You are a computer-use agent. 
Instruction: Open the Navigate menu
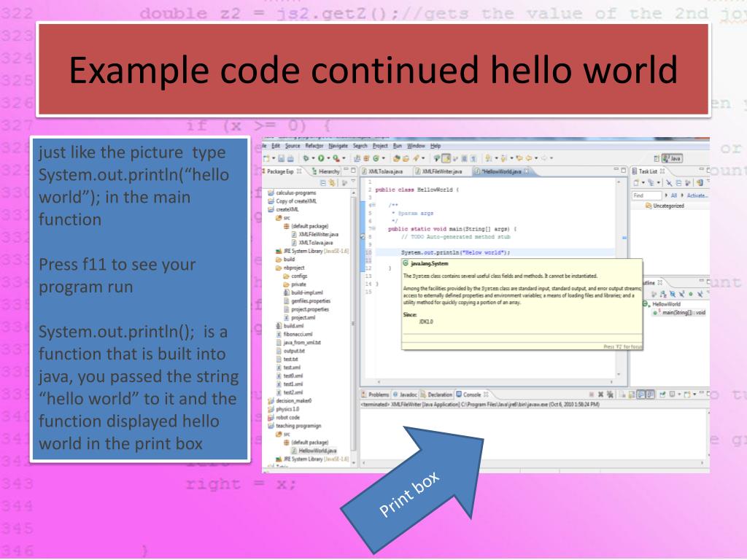[338, 146]
